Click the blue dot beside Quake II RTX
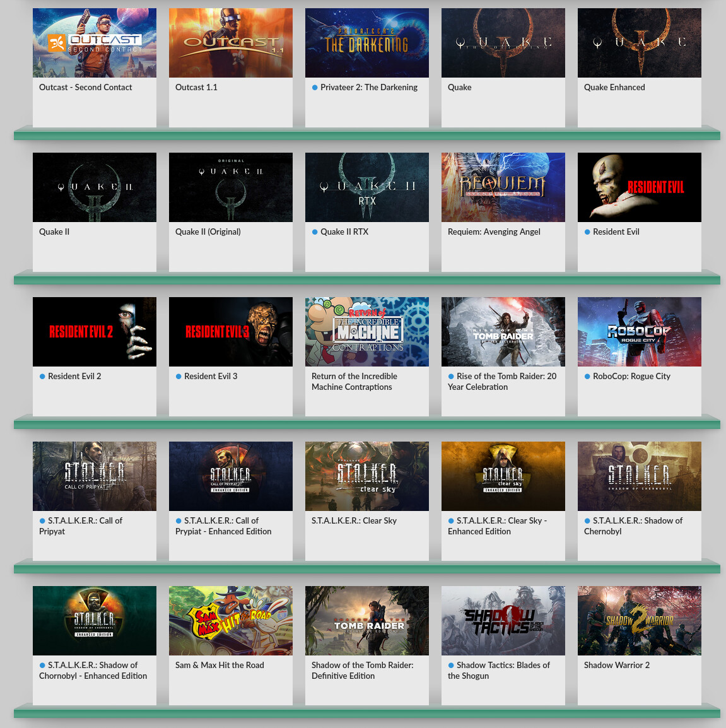This screenshot has height=728, width=726. pos(315,232)
